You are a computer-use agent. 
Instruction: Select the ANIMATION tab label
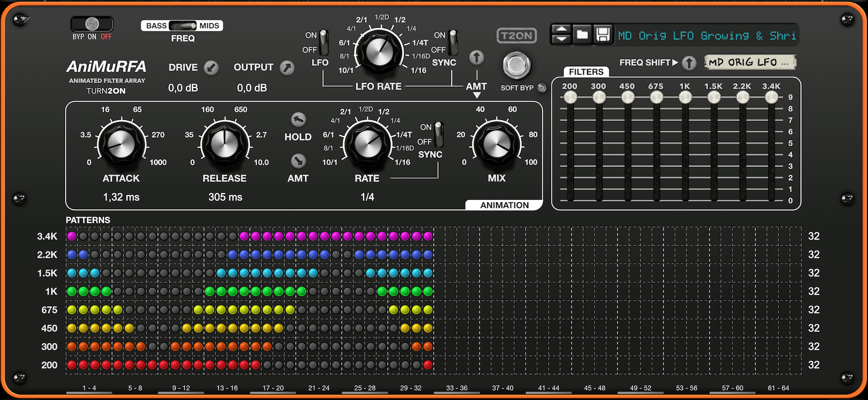504,205
